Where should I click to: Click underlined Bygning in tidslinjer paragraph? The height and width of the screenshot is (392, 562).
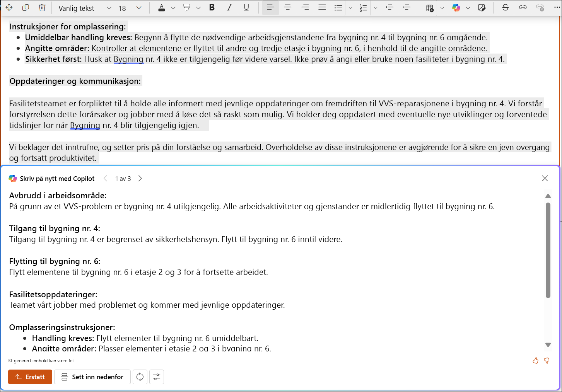[85, 125]
